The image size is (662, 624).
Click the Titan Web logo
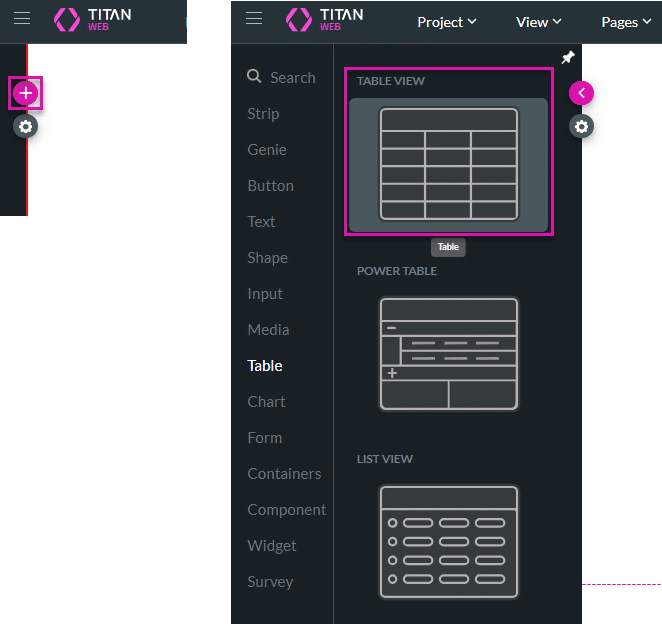pos(325,20)
